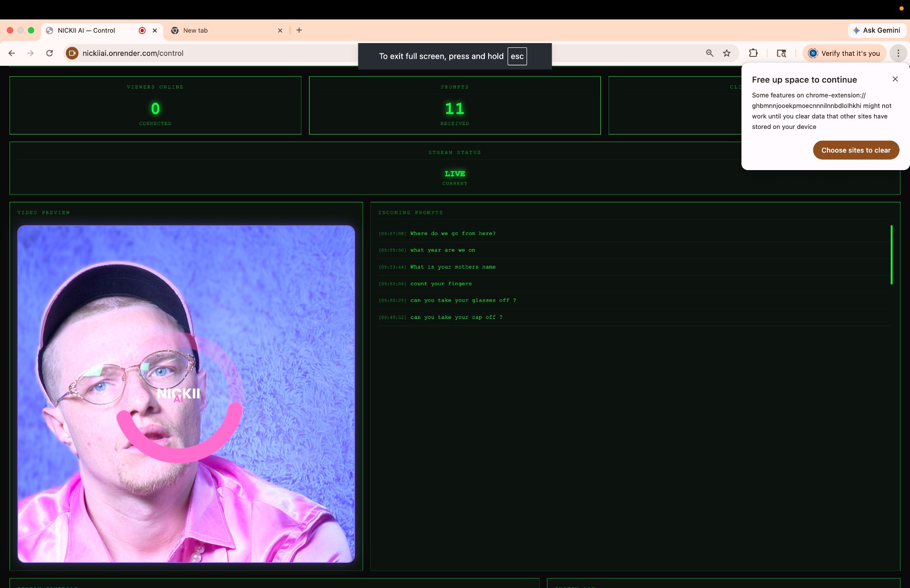Screen dimensions: 910x588
Task: Click the orange indicator dot in menu bar
Action: point(901,9)
